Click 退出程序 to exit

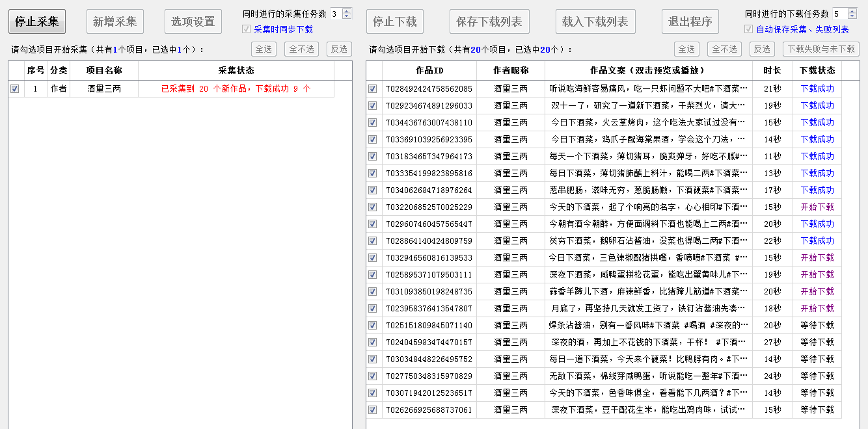point(690,21)
